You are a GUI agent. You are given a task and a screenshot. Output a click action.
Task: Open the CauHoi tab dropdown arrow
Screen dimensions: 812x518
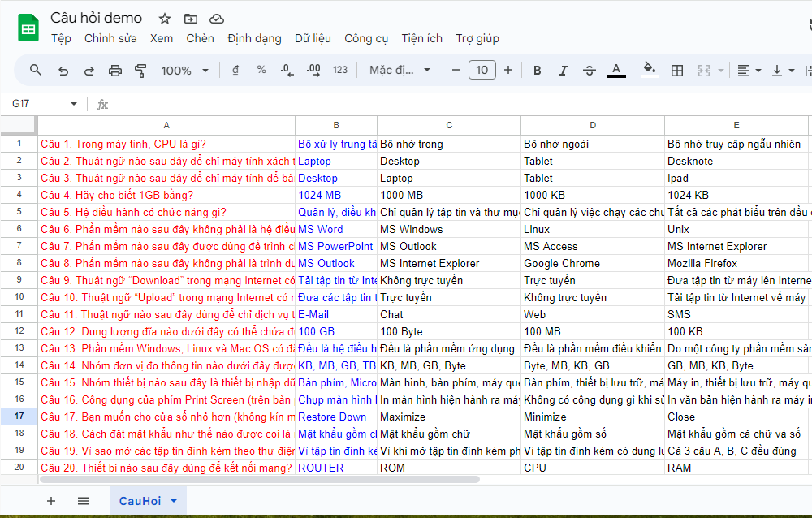coord(174,501)
